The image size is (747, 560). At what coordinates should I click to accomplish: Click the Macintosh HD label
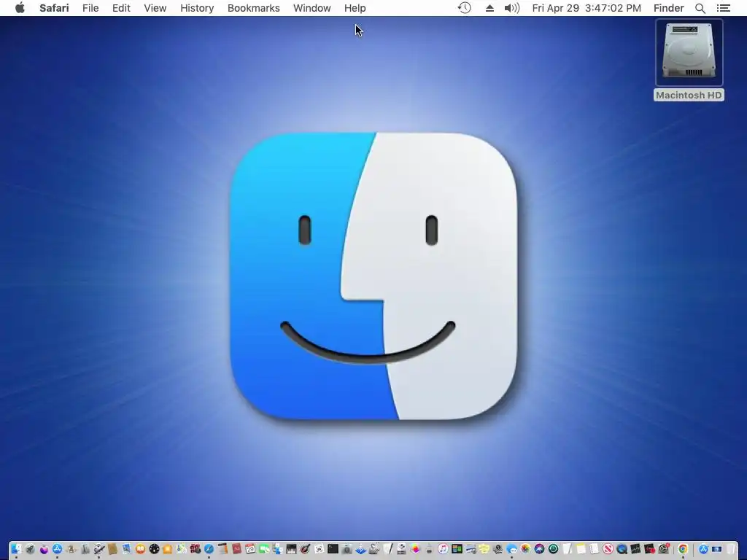[689, 96]
